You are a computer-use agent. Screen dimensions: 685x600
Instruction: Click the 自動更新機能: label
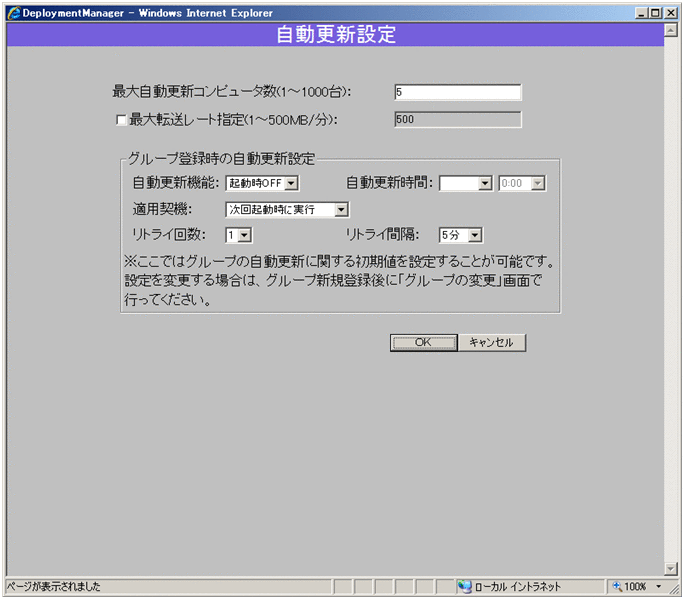[x=176, y=183]
